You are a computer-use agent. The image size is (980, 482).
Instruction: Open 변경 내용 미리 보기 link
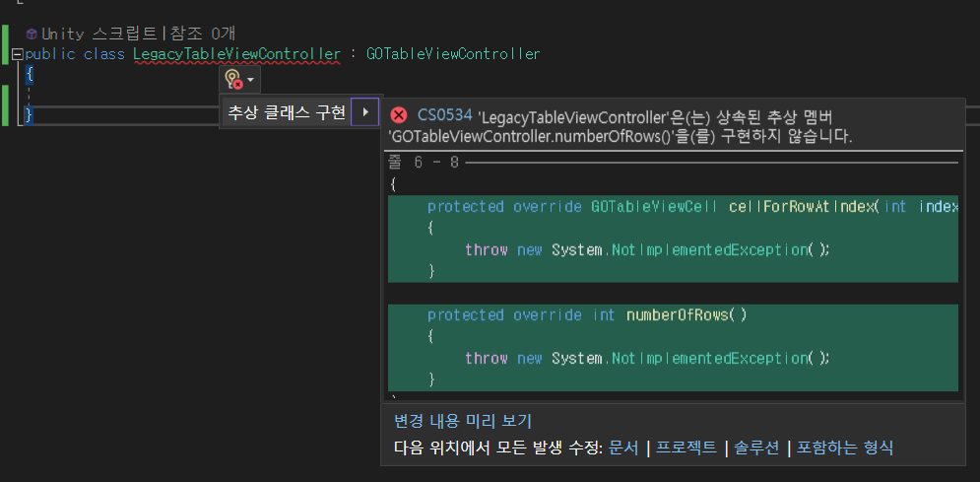tap(463, 421)
